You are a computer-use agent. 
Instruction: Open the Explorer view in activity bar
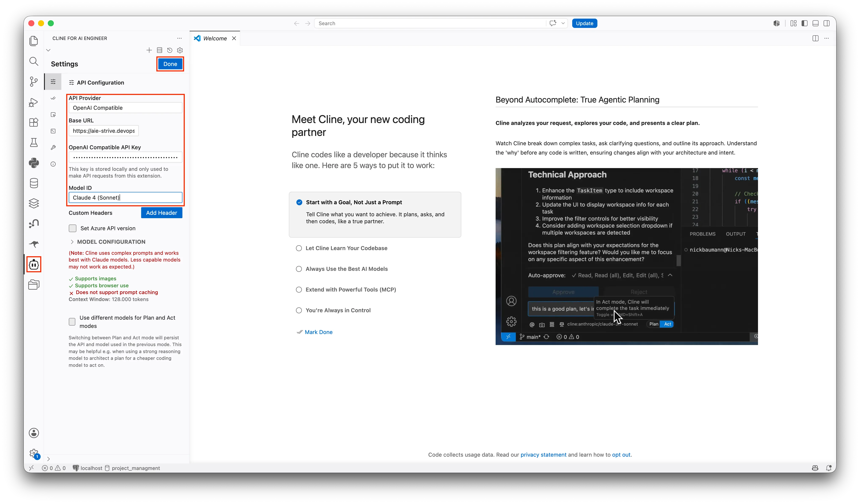point(33,41)
